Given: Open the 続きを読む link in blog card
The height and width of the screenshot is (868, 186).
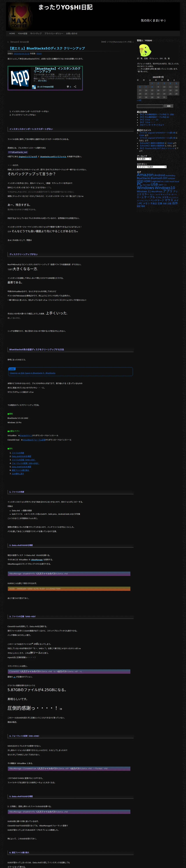Looking at the screenshot, I should tap(43, 81).
